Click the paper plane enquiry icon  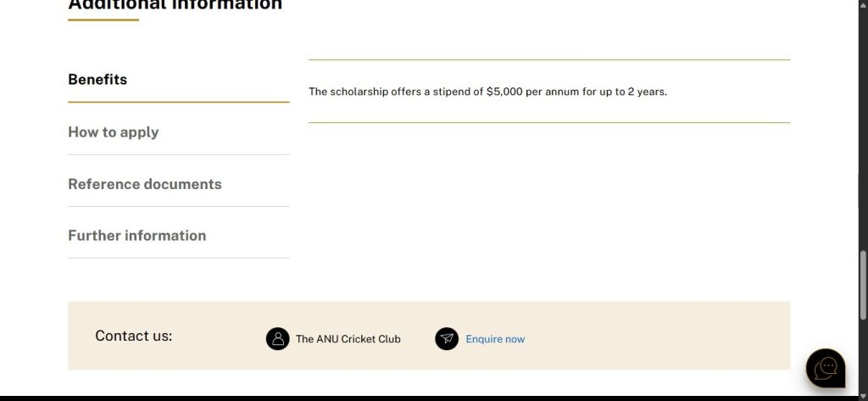tap(447, 339)
